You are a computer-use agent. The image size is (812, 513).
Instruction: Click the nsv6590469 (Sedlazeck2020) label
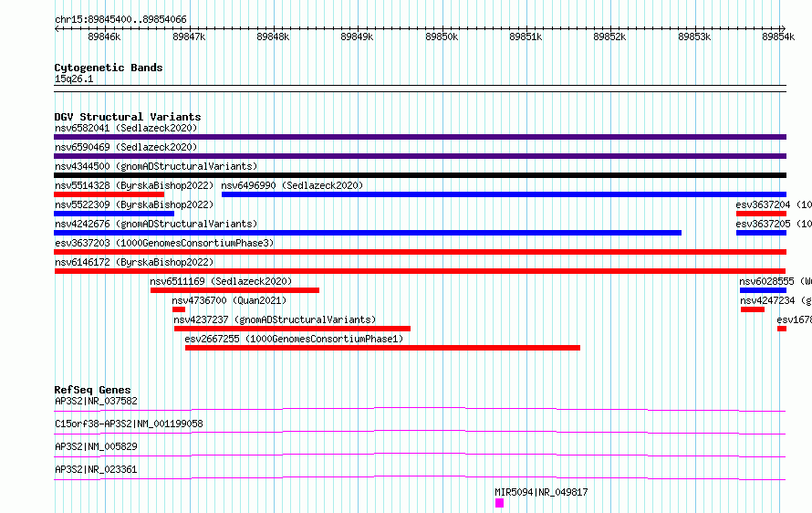point(126,147)
